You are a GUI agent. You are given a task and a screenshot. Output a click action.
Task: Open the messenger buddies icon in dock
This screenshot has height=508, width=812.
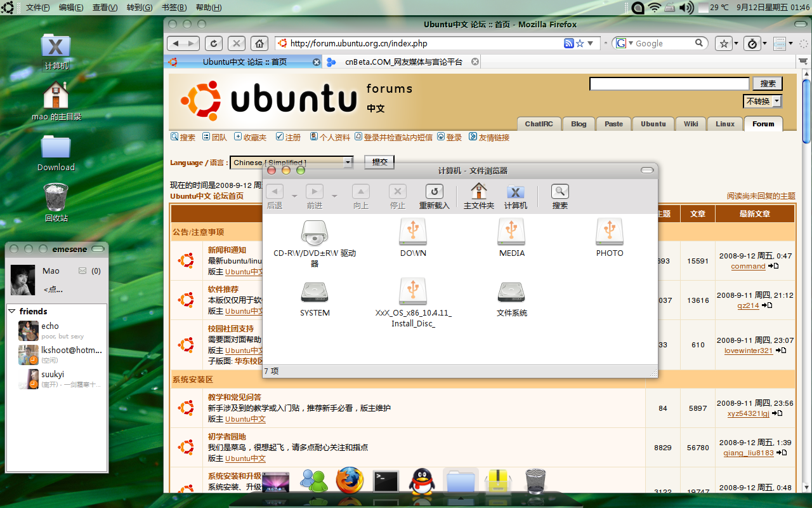tap(313, 481)
